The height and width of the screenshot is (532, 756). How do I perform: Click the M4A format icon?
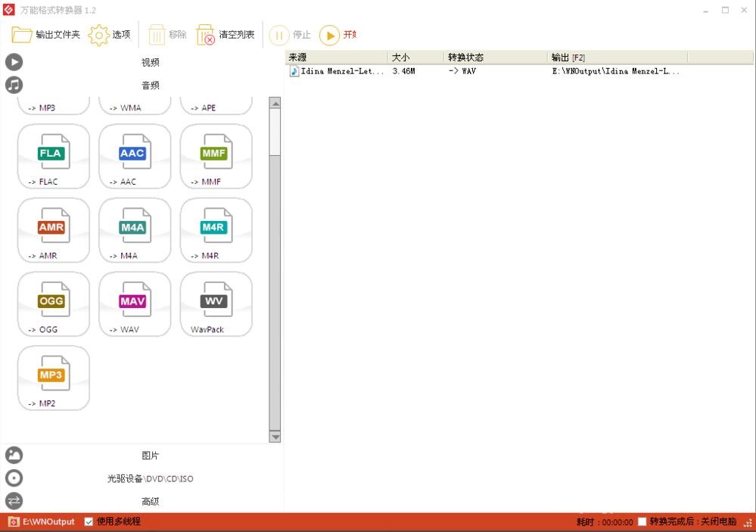click(x=135, y=230)
